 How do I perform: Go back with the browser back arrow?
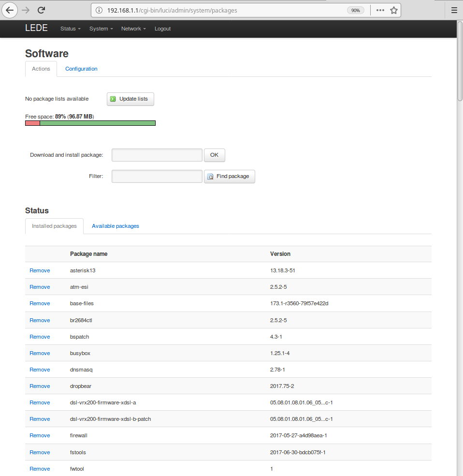(x=10, y=10)
